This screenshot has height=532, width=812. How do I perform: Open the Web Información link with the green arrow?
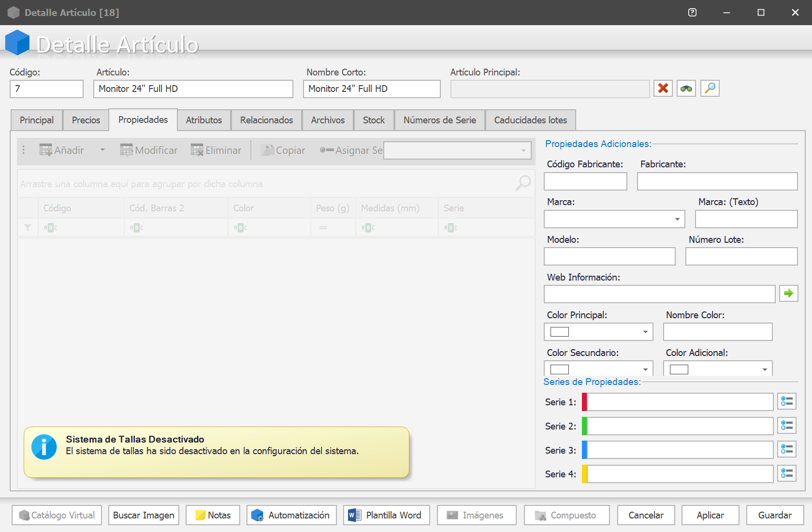point(788,293)
